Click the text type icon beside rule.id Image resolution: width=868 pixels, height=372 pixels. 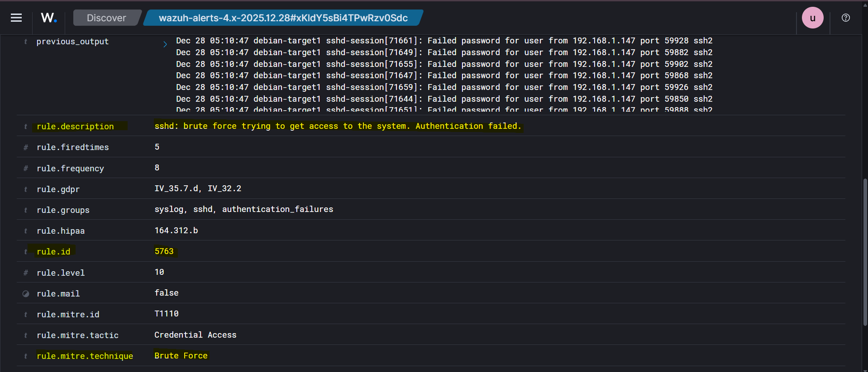tap(26, 252)
